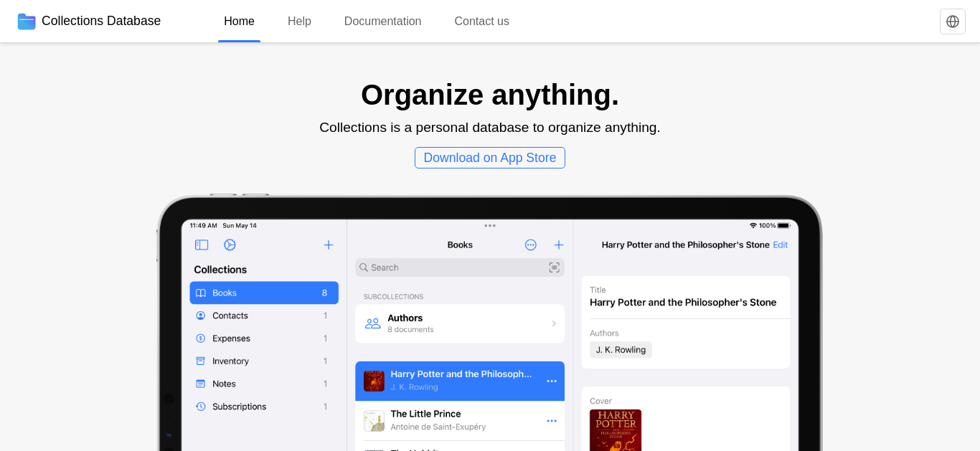Open options for The Little Prince row
This screenshot has height=451, width=980.
coord(552,421)
